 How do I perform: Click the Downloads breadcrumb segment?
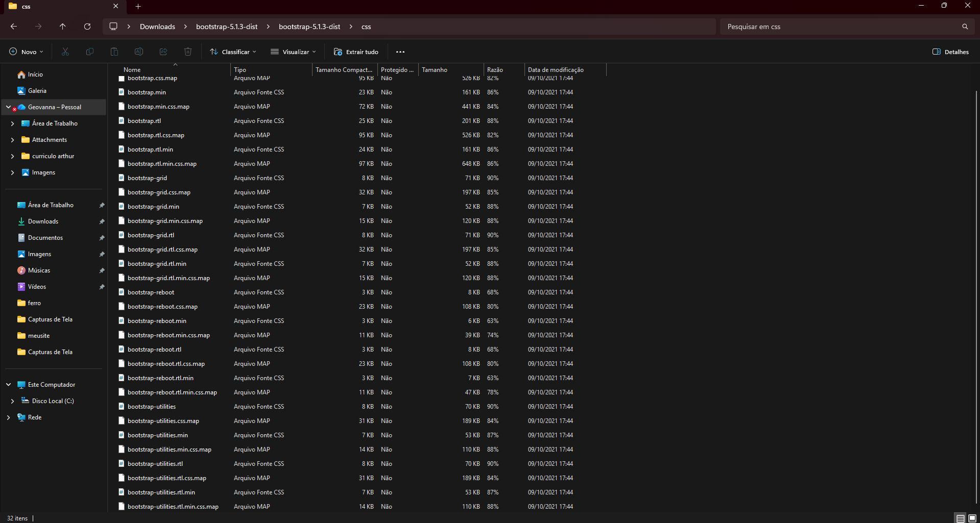pyautogui.click(x=157, y=27)
